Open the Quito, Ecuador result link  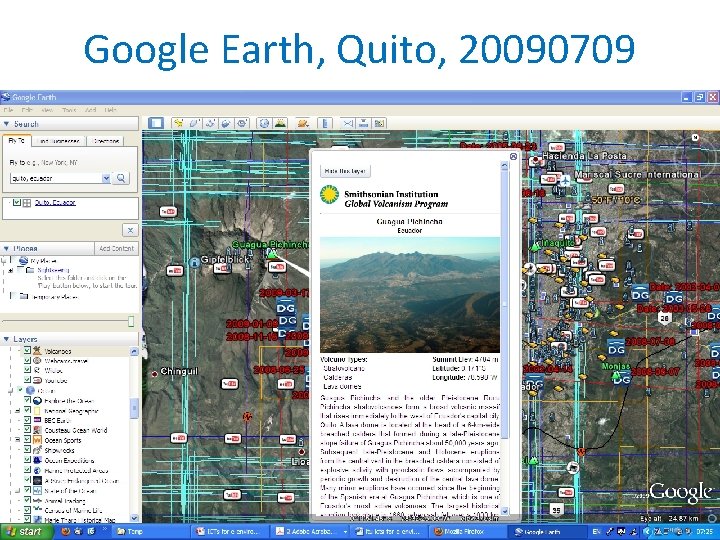(55, 202)
